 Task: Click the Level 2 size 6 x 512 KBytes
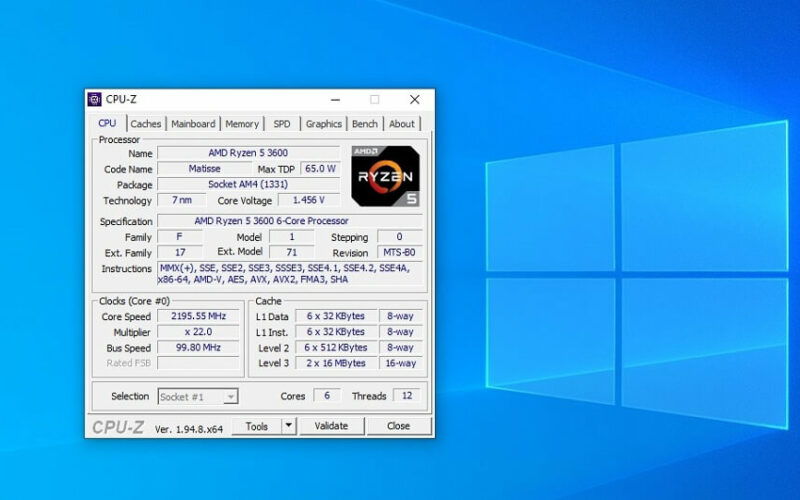point(336,347)
